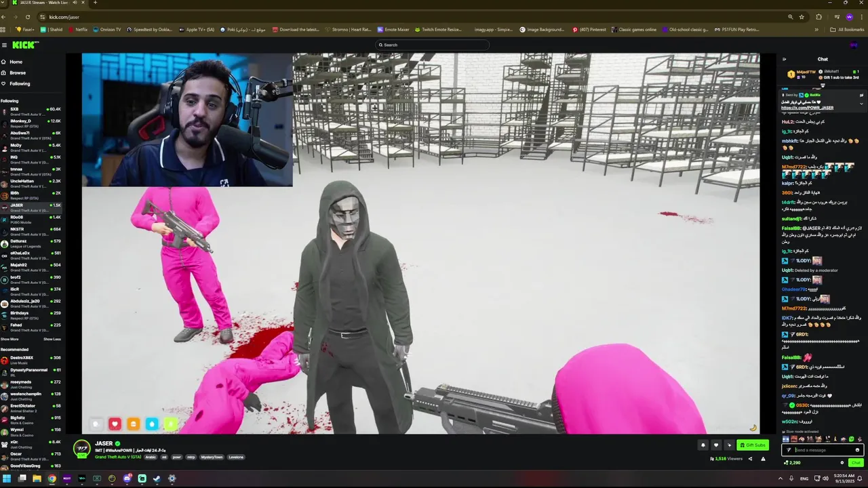Toggle notifications bell for JASER
The width and height of the screenshot is (868, 488).
703,445
